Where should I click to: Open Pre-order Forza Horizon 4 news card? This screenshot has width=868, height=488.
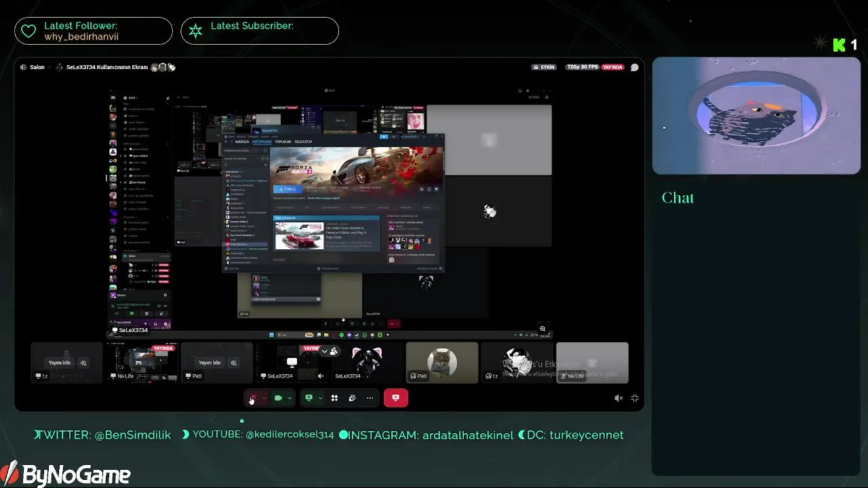click(327, 235)
